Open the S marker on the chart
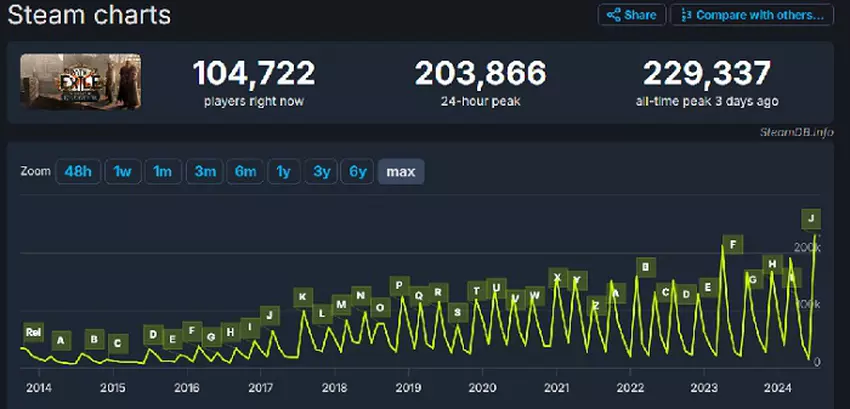The image size is (850, 409). coord(458,313)
